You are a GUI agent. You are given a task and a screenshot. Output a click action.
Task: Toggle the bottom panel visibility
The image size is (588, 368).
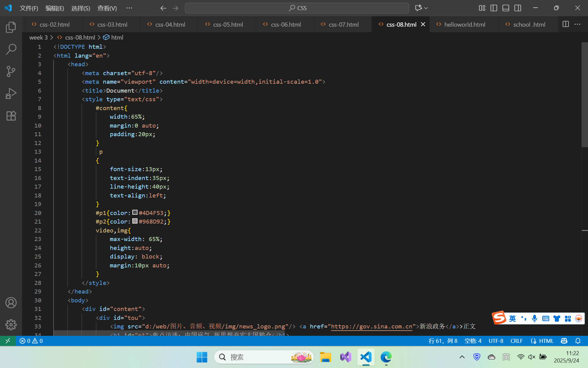[x=506, y=8]
